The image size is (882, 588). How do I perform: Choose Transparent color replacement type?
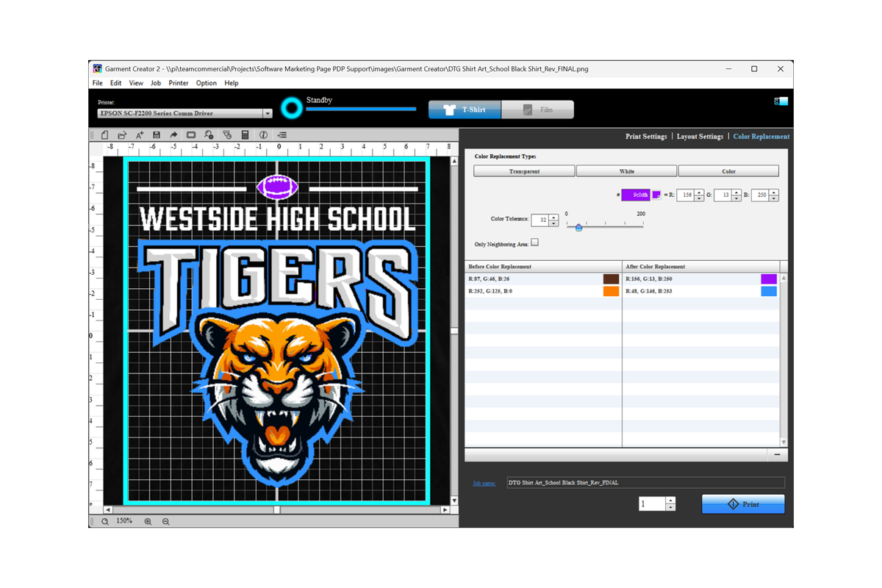(x=524, y=171)
